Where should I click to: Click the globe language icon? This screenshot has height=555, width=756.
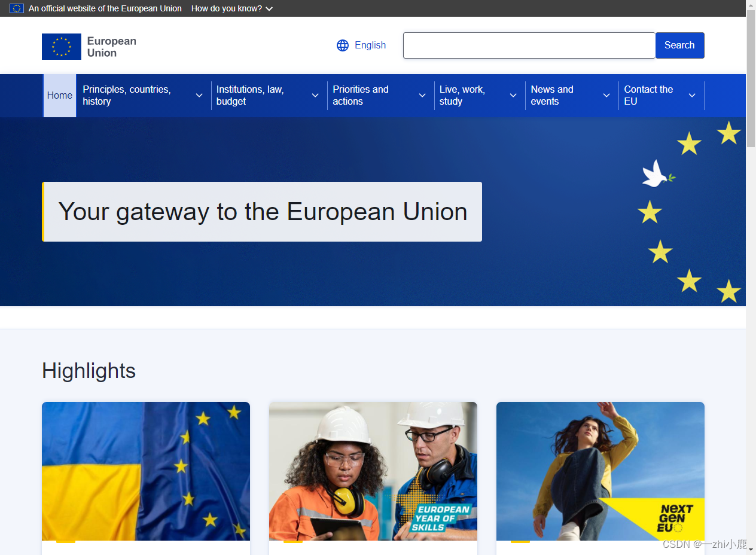point(343,45)
